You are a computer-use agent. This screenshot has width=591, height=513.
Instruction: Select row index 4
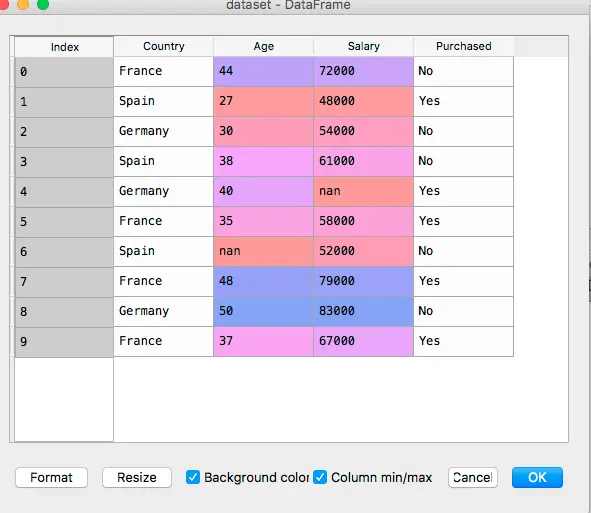[64, 192]
